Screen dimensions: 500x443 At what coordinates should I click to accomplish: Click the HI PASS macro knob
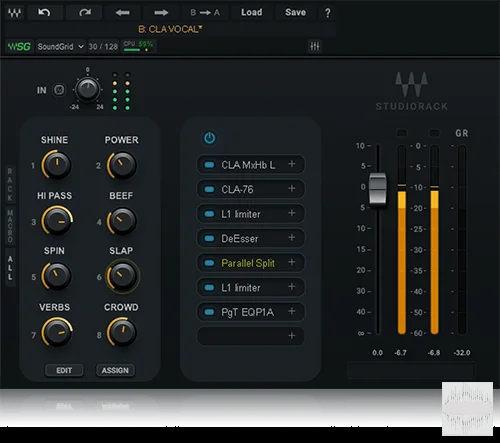coord(57,221)
